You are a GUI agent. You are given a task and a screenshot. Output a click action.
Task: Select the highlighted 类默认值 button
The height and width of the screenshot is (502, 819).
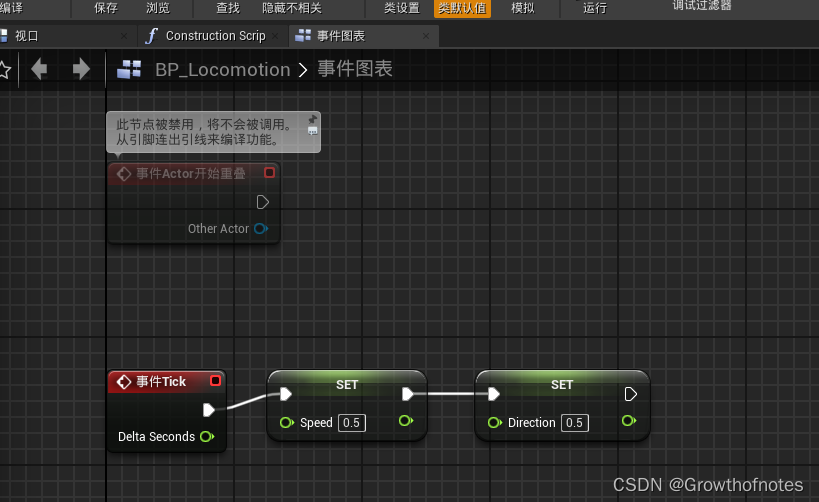(462, 8)
